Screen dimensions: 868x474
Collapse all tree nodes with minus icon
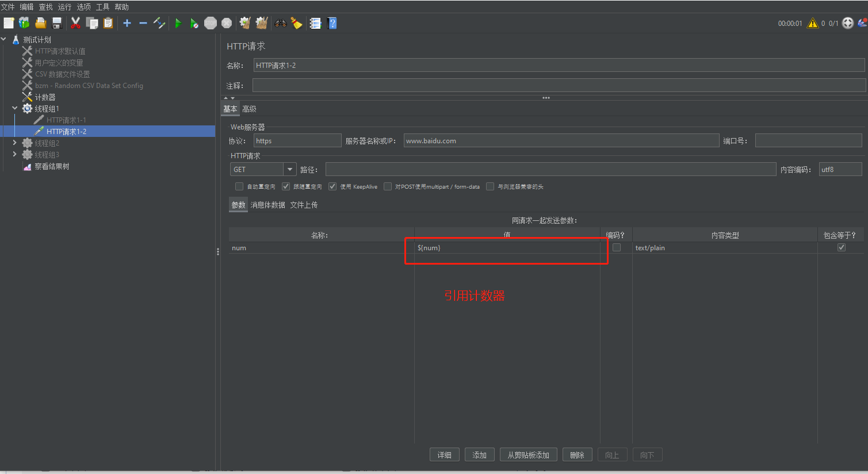tap(143, 23)
